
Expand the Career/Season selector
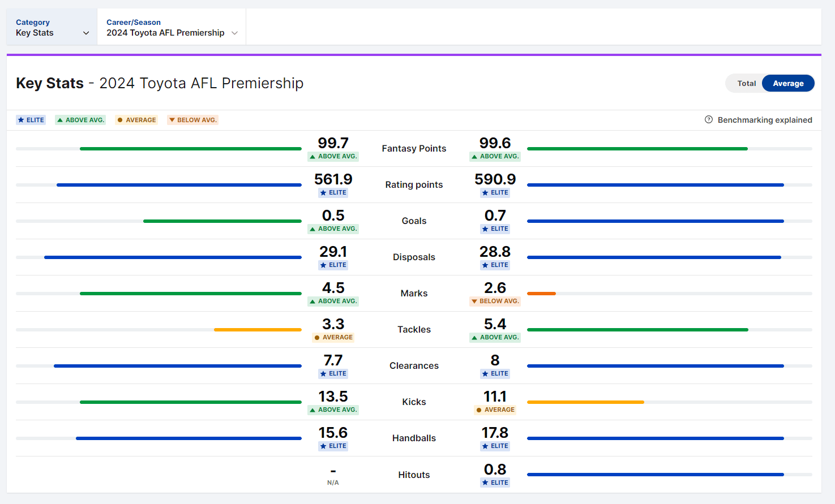coord(172,27)
